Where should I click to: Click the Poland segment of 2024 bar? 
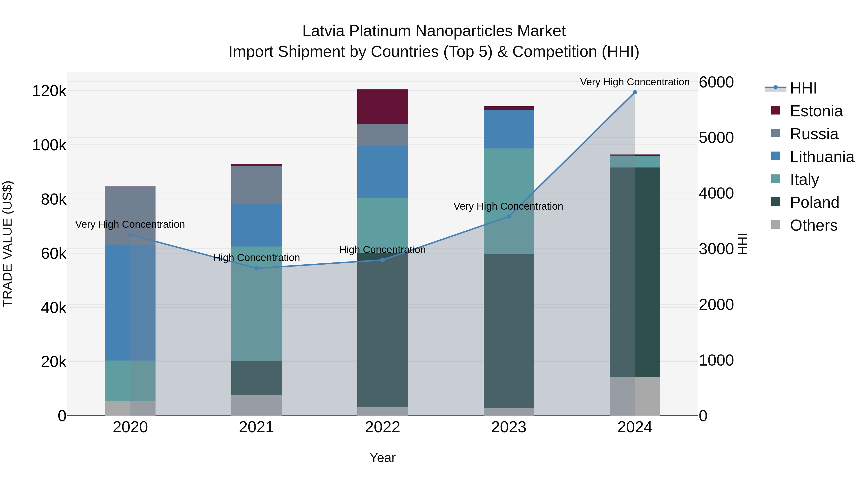click(x=635, y=273)
